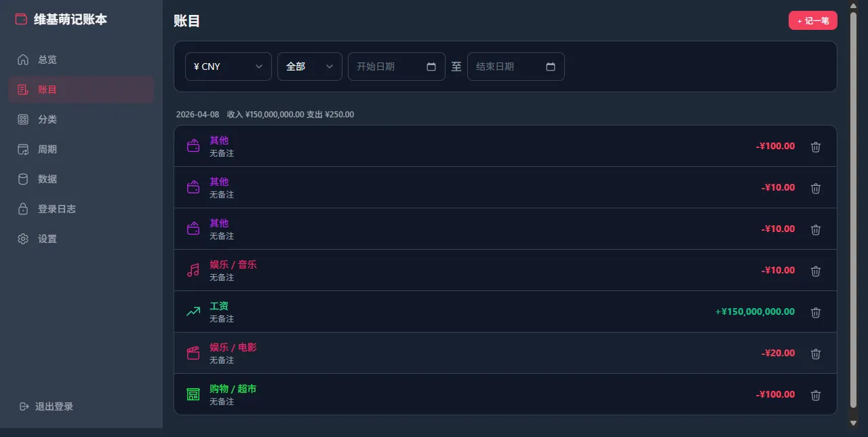Image resolution: width=868 pixels, height=437 pixels.
Task: Navigate to 登录日志 page
Action: click(x=56, y=209)
